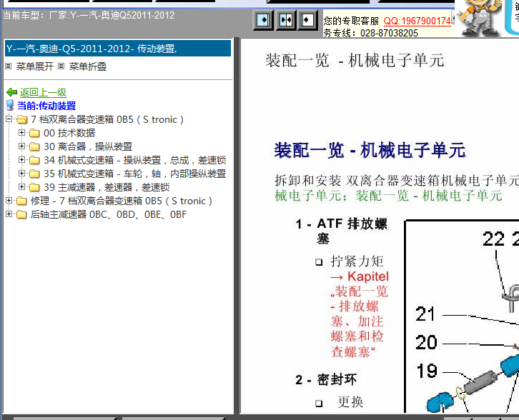
Task: Click folder icon of 后轴主减速器
Action: coord(21,214)
